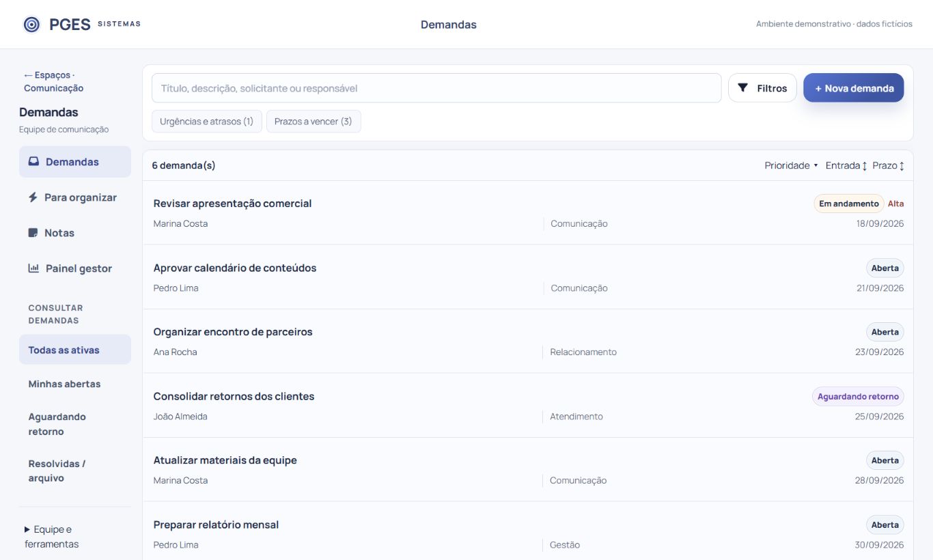Open the Prioridade sort dropdown
Image resolution: width=933 pixels, height=560 pixels.
pos(791,165)
